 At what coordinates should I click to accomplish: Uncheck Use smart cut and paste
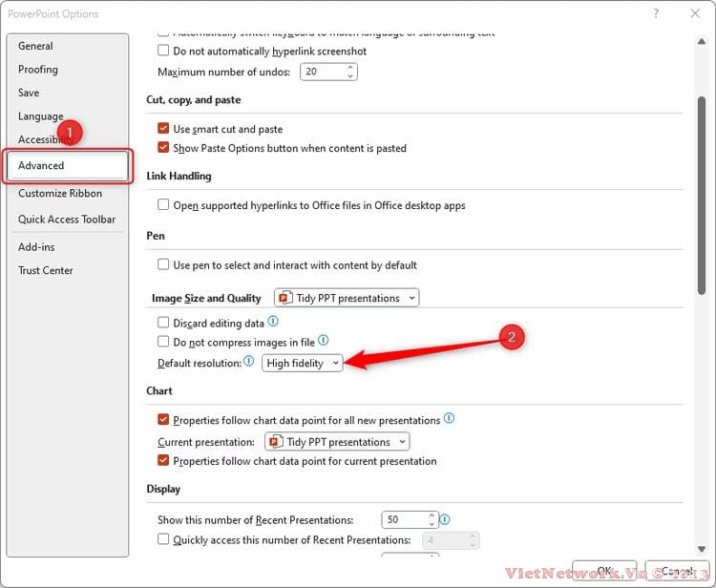click(x=163, y=128)
